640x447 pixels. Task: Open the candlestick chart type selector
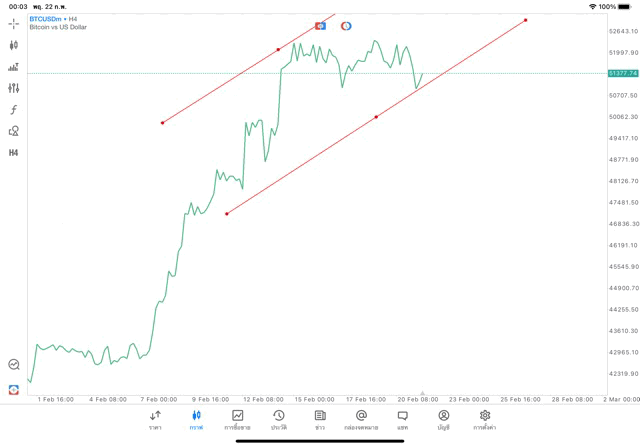tap(14, 45)
